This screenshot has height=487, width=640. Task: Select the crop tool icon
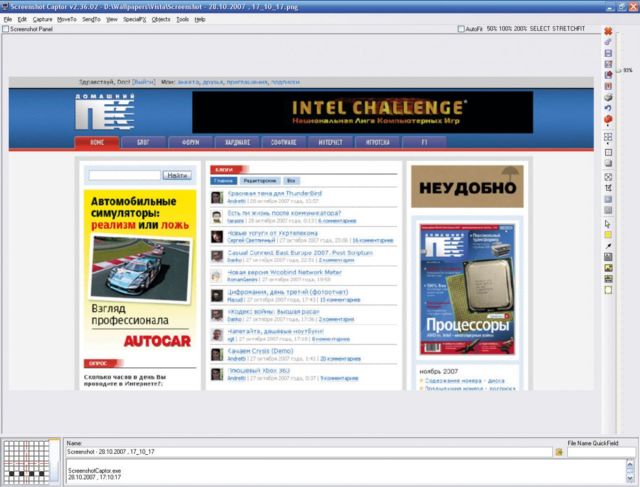pos(608,188)
